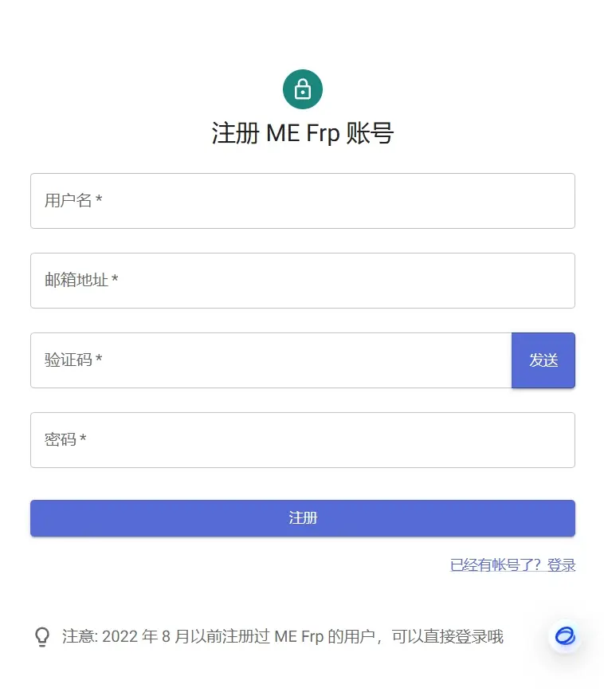The height and width of the screenshot is (700, 604).
Task: Submit the form with 注册 button
Action: (x=302, y=518)
